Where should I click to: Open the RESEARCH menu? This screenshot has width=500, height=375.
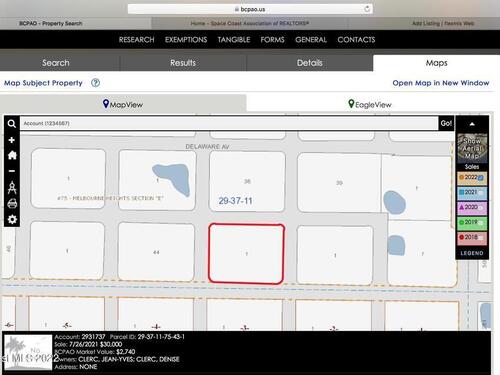137,40
